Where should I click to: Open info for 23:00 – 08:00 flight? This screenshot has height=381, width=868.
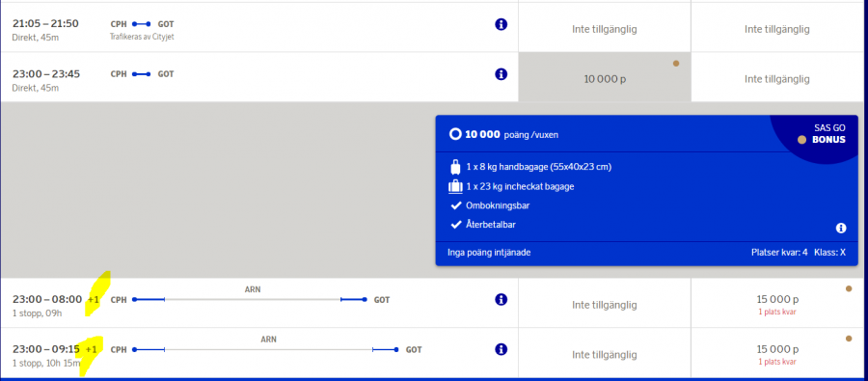coord(501,300)
